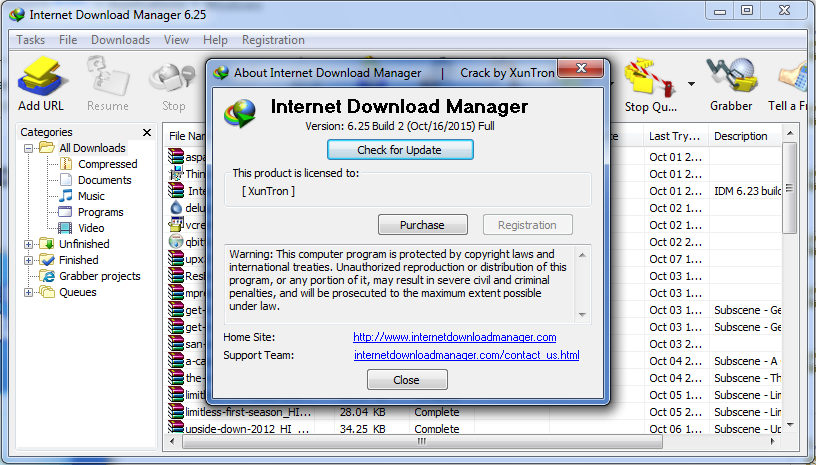Open the Grabber tool
The image size is (816, 465).
[731, 84]
